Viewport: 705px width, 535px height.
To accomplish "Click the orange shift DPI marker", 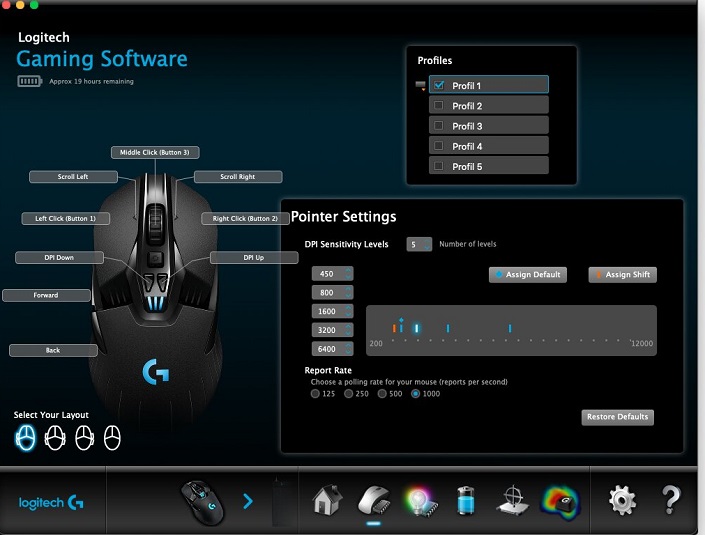I will (x=394, y=329).
